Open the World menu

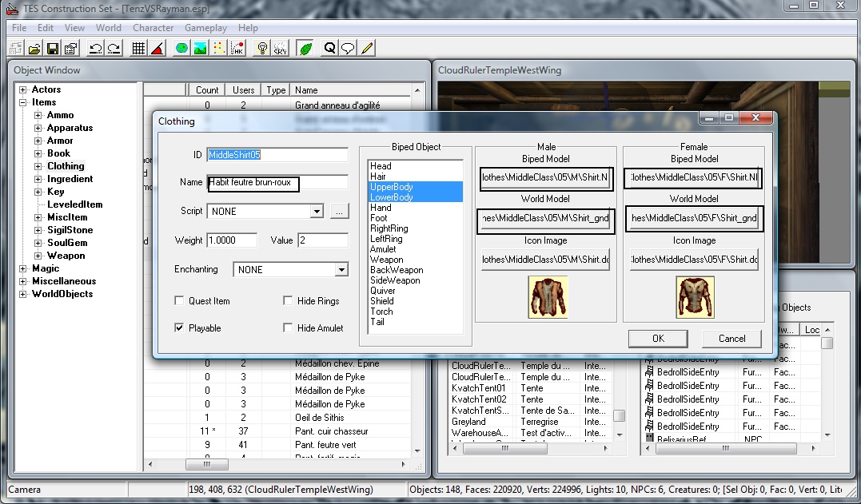pyautogui.click(x=109, y=28)
